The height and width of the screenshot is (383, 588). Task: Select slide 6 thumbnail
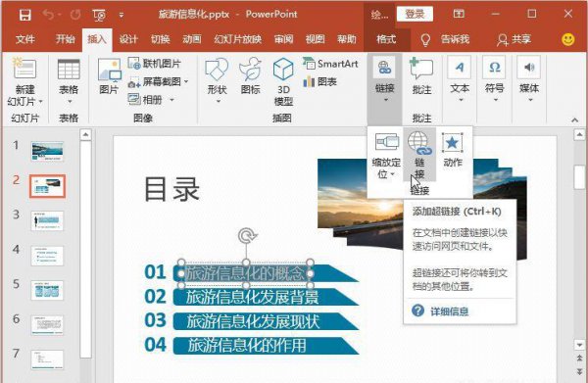(x=47, y=325)
